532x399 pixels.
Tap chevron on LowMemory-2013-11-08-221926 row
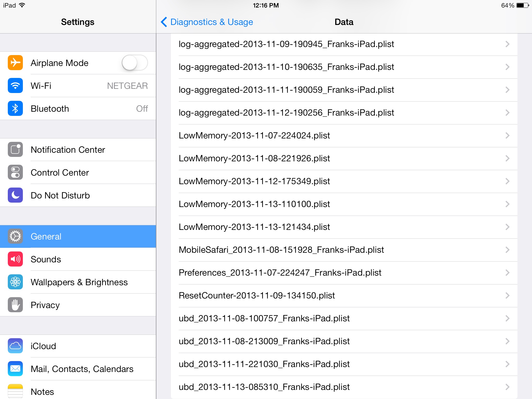507,158
